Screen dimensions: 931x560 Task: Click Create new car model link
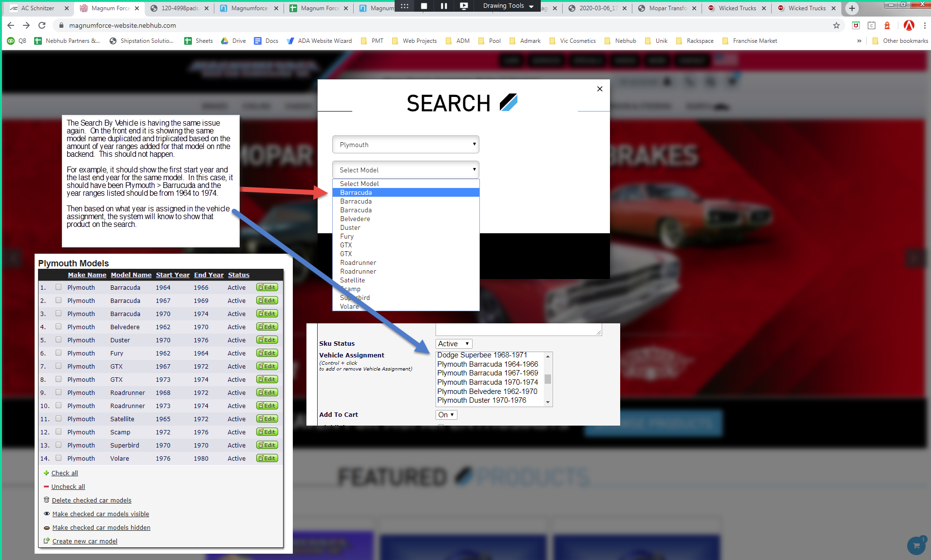click(x=85, y=541)
